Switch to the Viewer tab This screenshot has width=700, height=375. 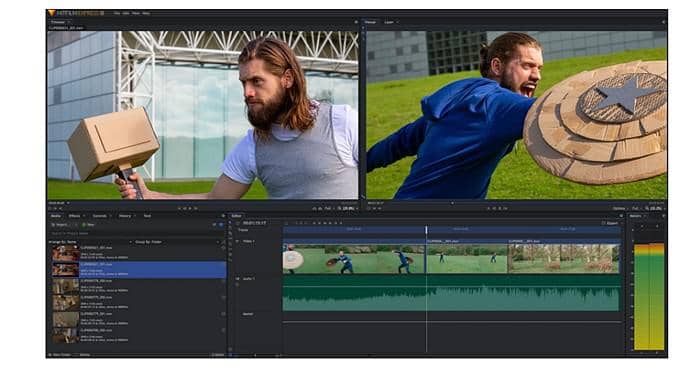[x=371, y=22]
